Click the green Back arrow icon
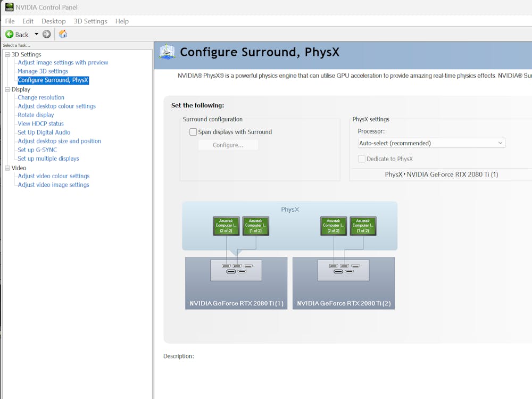Screen dimensions: 532x399 coord(9,34)
